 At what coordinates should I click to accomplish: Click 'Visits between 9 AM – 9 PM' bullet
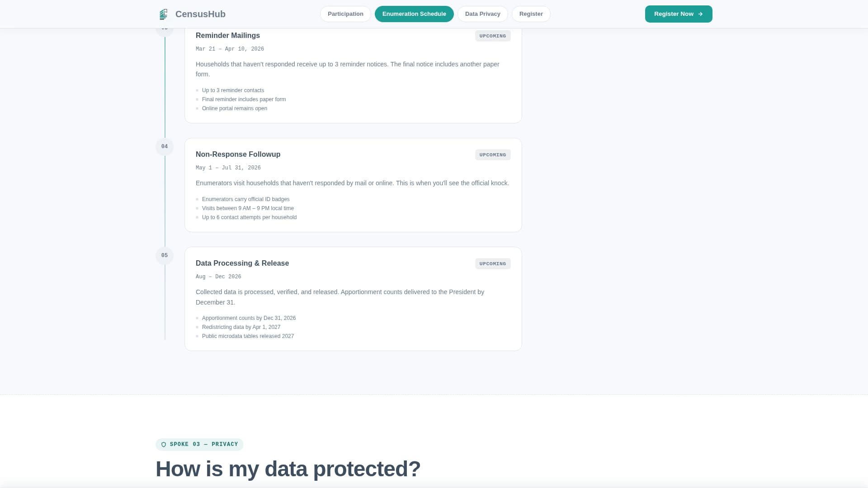(248, 208)
